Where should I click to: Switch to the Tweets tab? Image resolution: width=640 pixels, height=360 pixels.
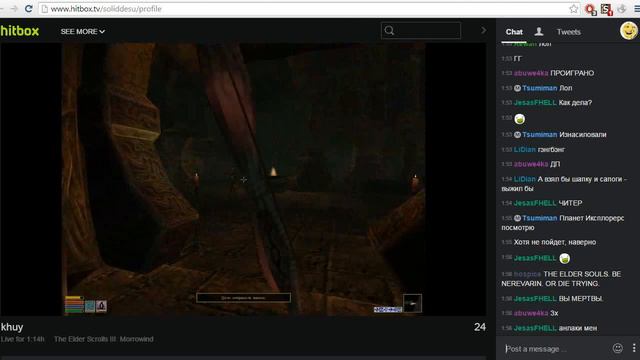pos(569,32)
